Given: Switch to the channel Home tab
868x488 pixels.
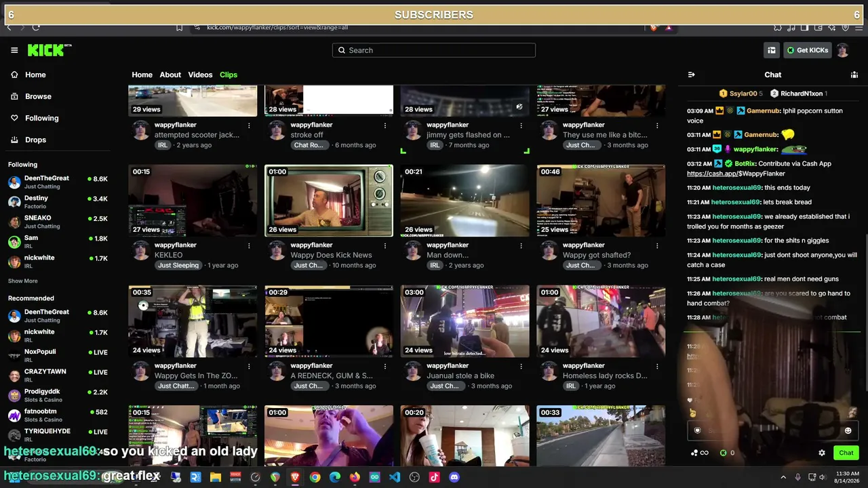Looking at the screenshot, I should coord(142,75).
